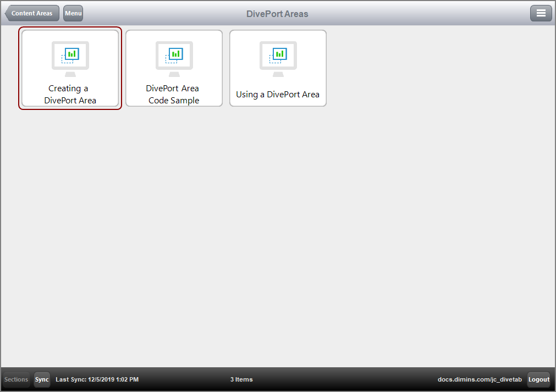This screenshot has height=392, width=556.
Task: Go back to Content Areas
Action: click(32, 13)
